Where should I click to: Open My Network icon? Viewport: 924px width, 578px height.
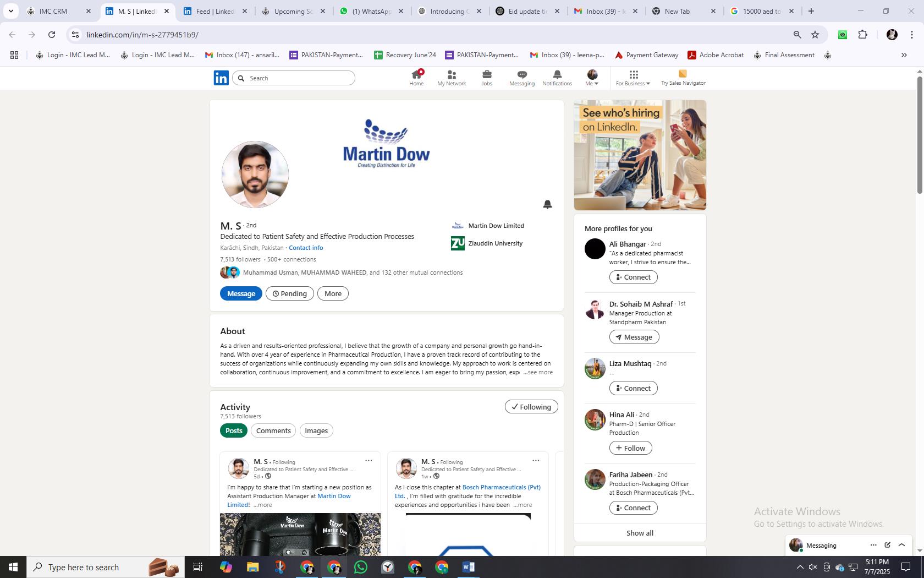tap(452, 78)
